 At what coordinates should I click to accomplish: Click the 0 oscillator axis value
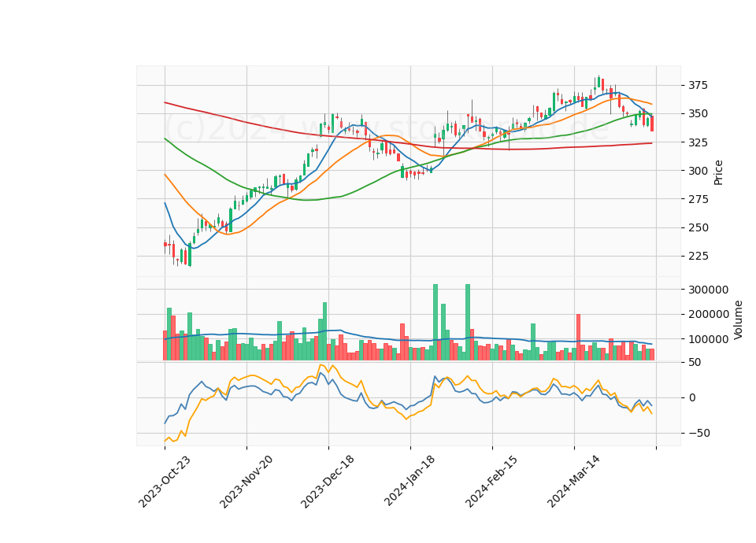pyautogui.click(x=692, y=398)
